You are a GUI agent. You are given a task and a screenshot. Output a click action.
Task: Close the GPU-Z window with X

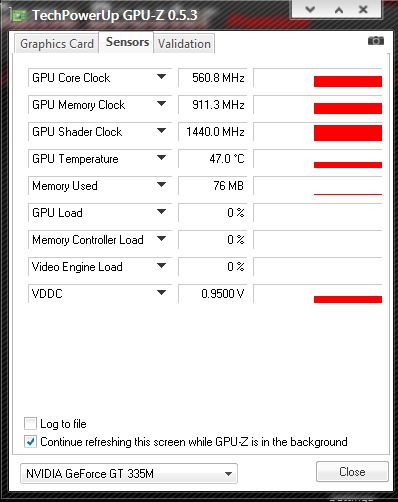point(363,9)
